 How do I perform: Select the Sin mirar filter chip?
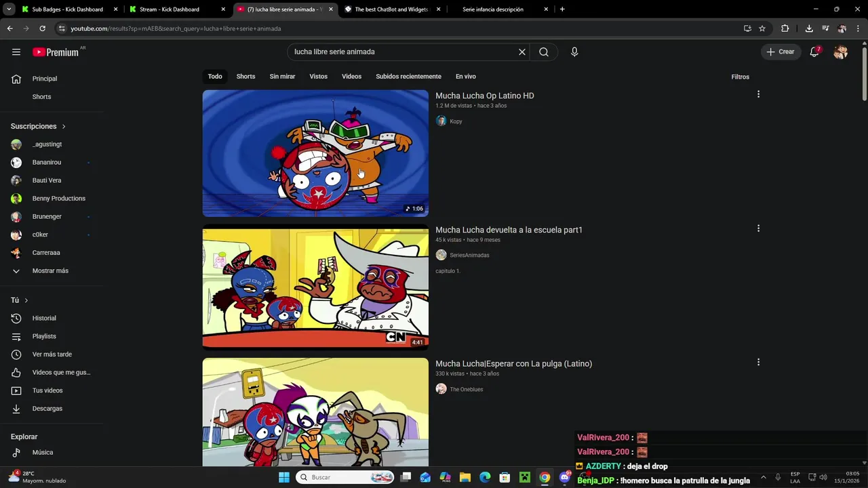tap(282, 77)
